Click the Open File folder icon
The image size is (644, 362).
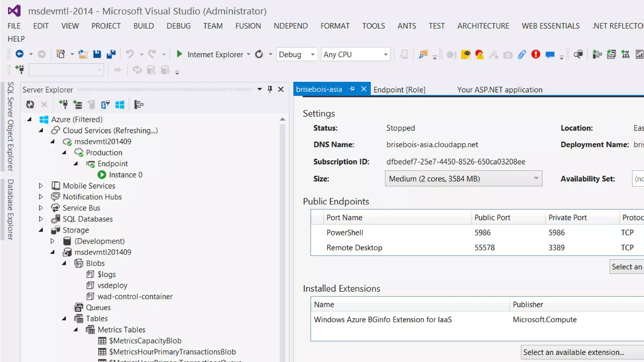point(83,54)
